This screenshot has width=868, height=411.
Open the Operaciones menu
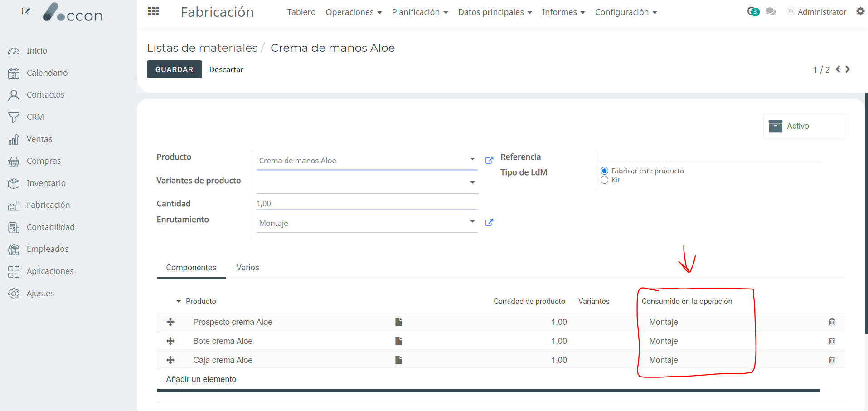coord(354,12)
